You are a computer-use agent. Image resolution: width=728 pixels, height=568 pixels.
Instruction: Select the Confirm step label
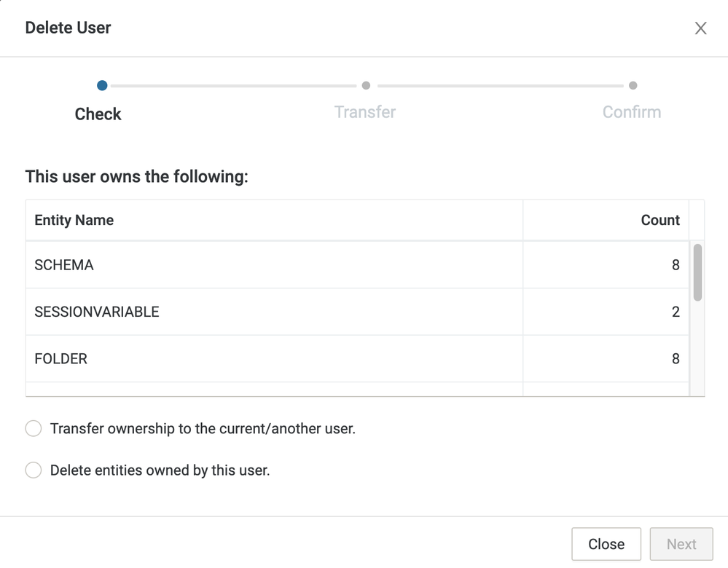(x=631, y=112)
